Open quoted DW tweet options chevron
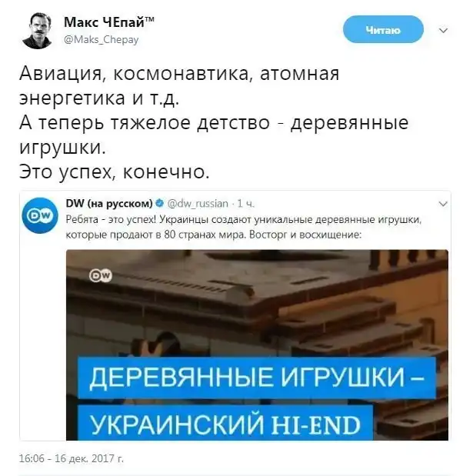Screen dimensions: 473x476 (443, 204)
